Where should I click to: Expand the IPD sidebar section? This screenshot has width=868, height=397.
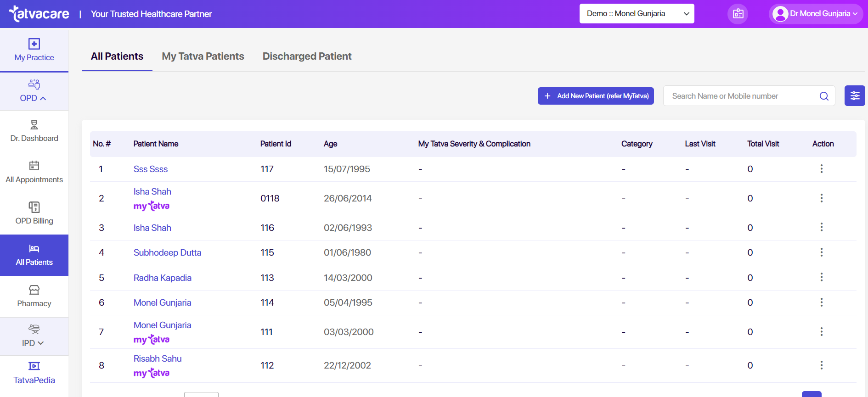(x=34, y=336)
